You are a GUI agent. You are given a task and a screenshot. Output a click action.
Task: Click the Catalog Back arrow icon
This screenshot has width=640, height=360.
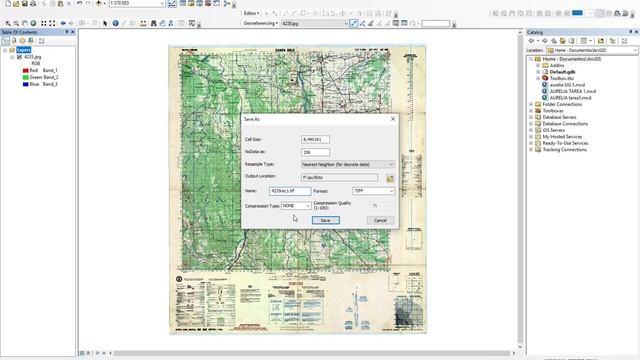(531, 41)
